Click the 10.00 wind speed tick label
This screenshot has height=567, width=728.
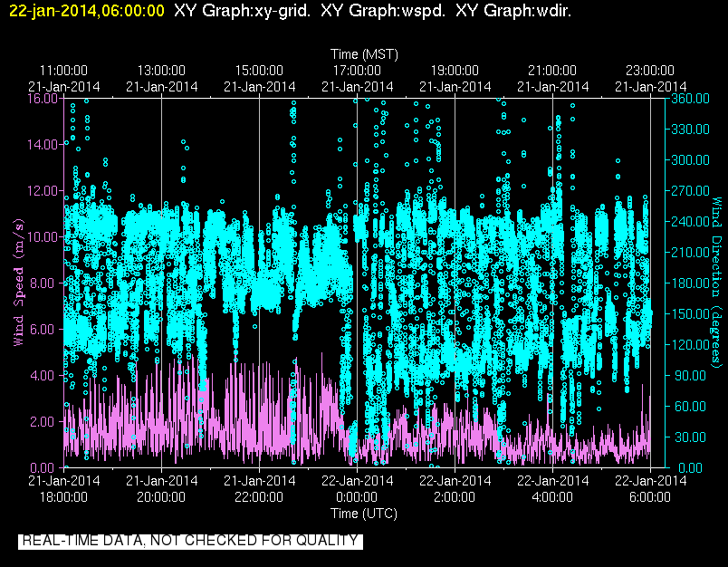(x=43, y=236)
